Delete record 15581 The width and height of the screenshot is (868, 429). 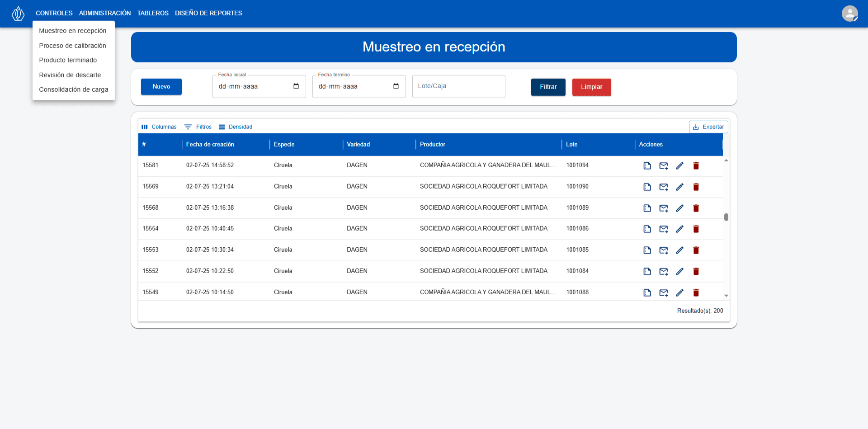click(x=696, y=165)
